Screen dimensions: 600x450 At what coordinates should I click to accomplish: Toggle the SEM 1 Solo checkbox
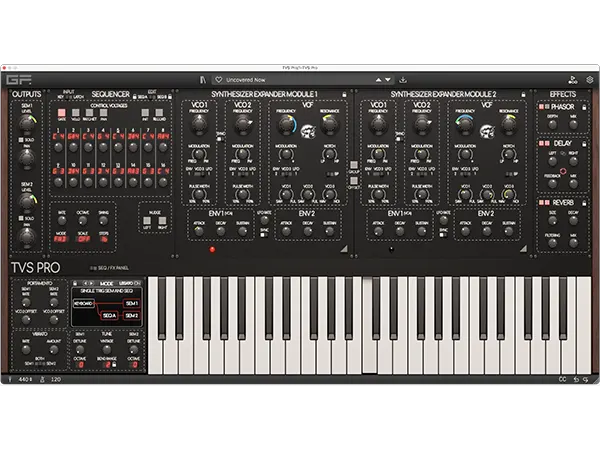coord(21,140)
